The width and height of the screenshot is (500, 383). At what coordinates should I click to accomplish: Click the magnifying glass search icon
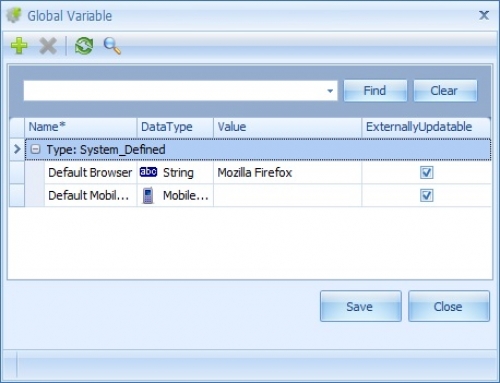[x=112, y=46]
